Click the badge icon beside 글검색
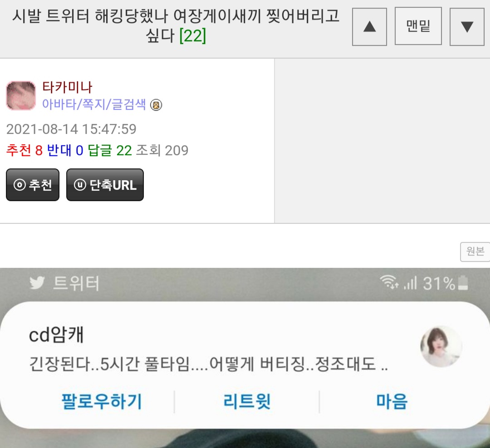Screen dimensions: 490x448 [x=156, y=105]
